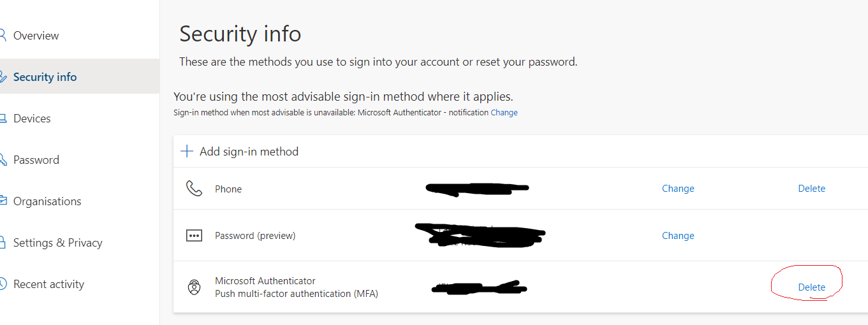This screenshot has width=868, height=325.
Task: Open the Overview menu item
Action: click(36, 36)
